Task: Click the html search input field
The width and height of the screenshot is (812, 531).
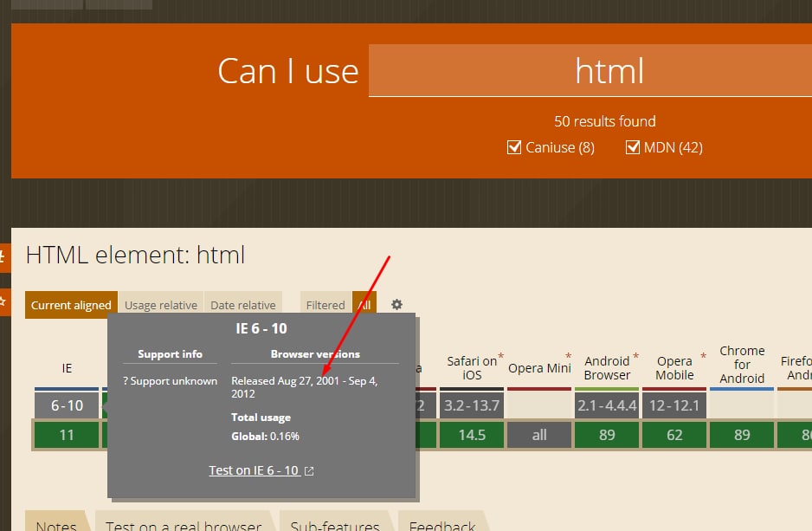Action: tap(590, 70)
